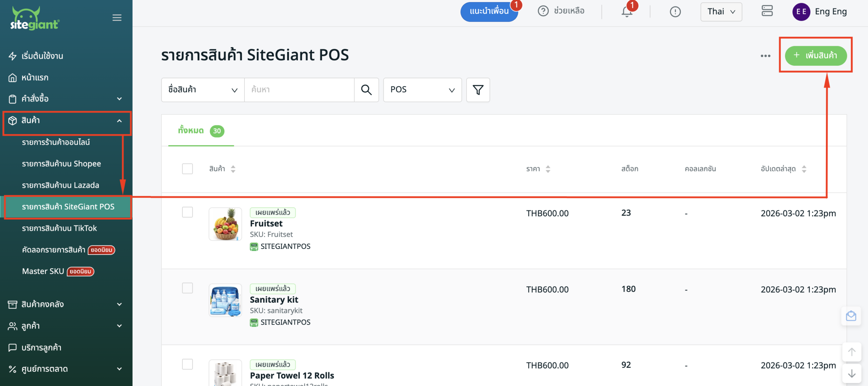Click the server stack icon in header
Image resolution: width=868 pixels, height=386 pixels.
[767, 11]
